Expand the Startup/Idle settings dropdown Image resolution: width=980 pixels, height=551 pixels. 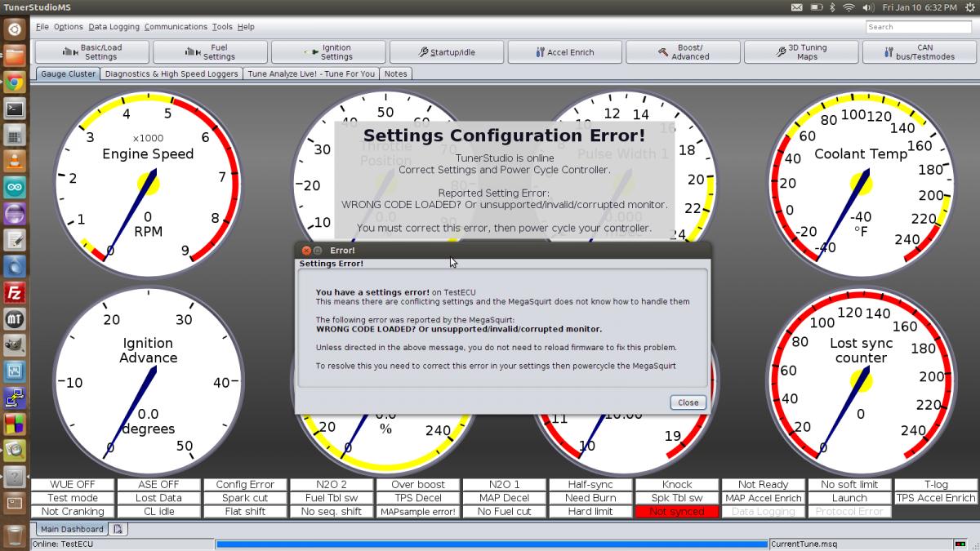(446, 52)
